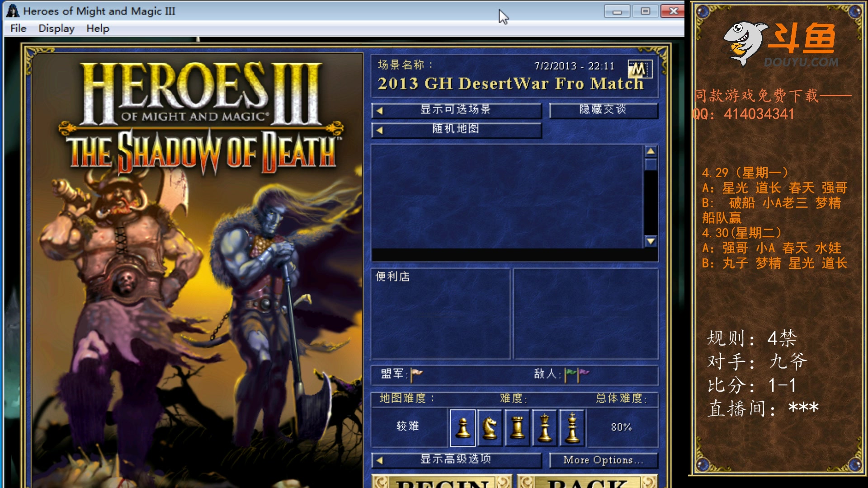
Task: Open the Help menu
Action: 98,28
